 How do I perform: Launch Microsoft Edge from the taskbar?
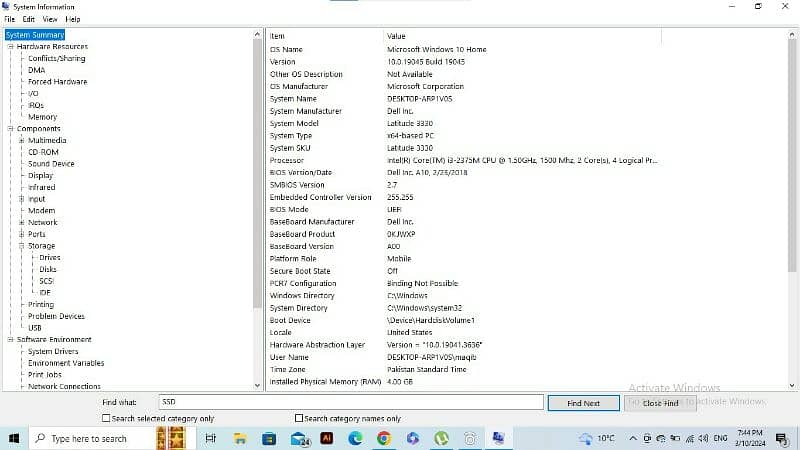pos(355,438)
